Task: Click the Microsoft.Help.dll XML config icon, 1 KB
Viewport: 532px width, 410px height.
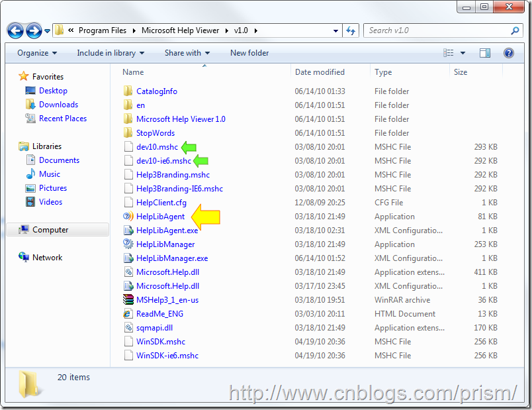Action: pos(128,286)
